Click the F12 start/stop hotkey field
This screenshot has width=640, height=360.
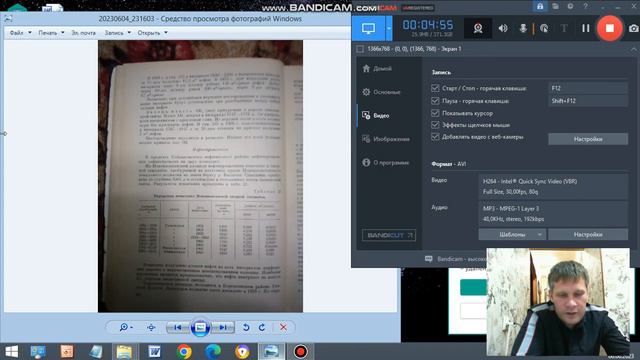pyautogui.click(x=588, y=88)
